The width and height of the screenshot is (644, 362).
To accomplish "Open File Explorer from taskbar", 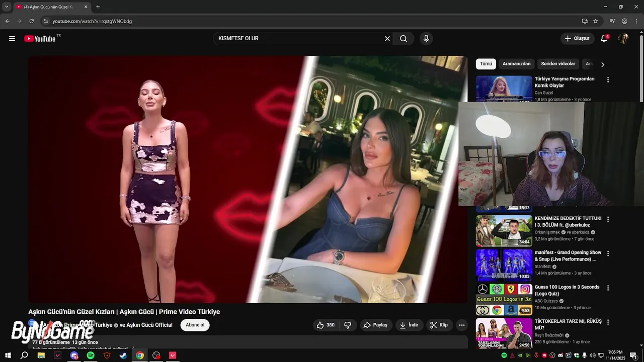I will (x=41, y=355).
